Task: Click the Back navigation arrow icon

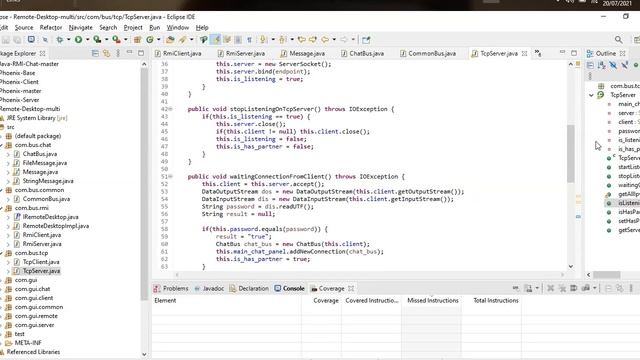Action: tap(325, 40)
